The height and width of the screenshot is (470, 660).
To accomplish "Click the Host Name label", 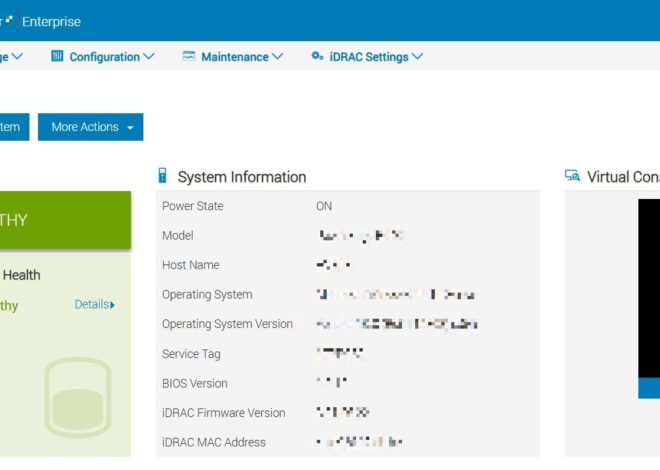I will pyautogui.click(x=191, y=265).
